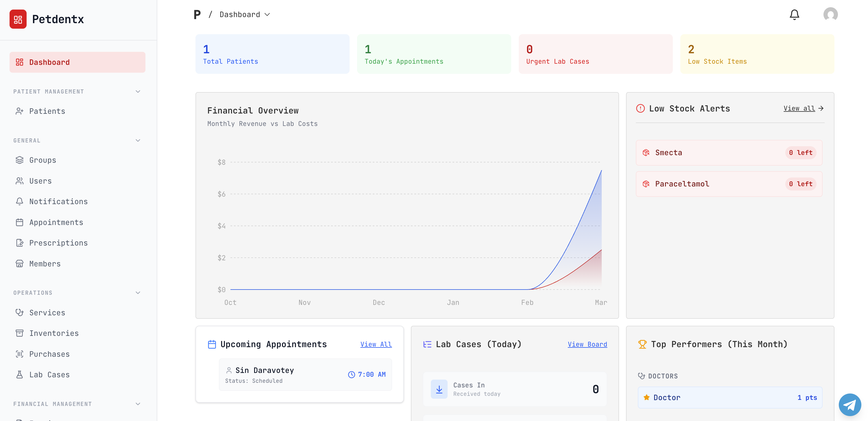Collapse the General sidebar section

138,141
